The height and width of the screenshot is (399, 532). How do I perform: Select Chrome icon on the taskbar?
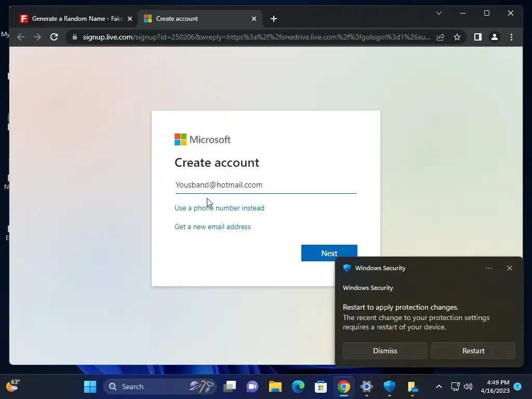pyautogui.click(x=344, y=387)
